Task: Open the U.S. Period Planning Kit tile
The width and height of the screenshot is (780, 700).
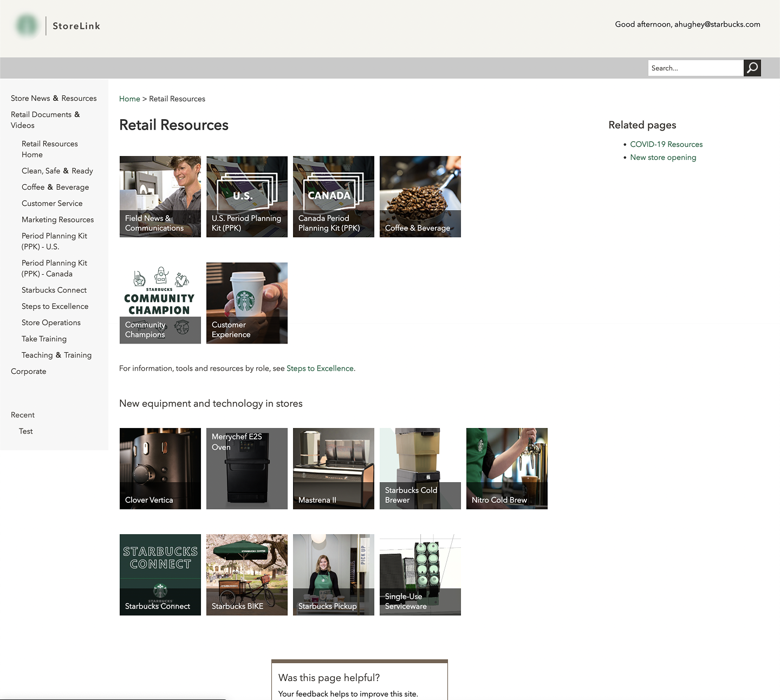Action: pyautogui.click(x=246, y=196)
